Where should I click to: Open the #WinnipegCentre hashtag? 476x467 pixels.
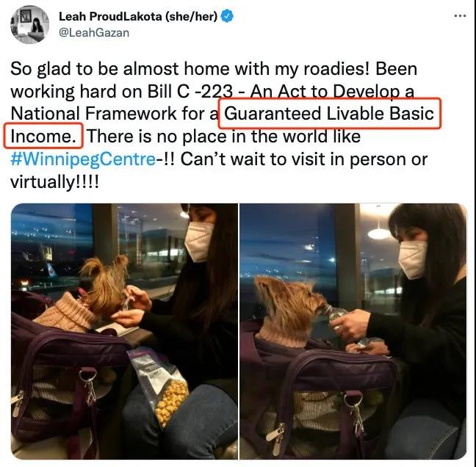coord(83,159)
